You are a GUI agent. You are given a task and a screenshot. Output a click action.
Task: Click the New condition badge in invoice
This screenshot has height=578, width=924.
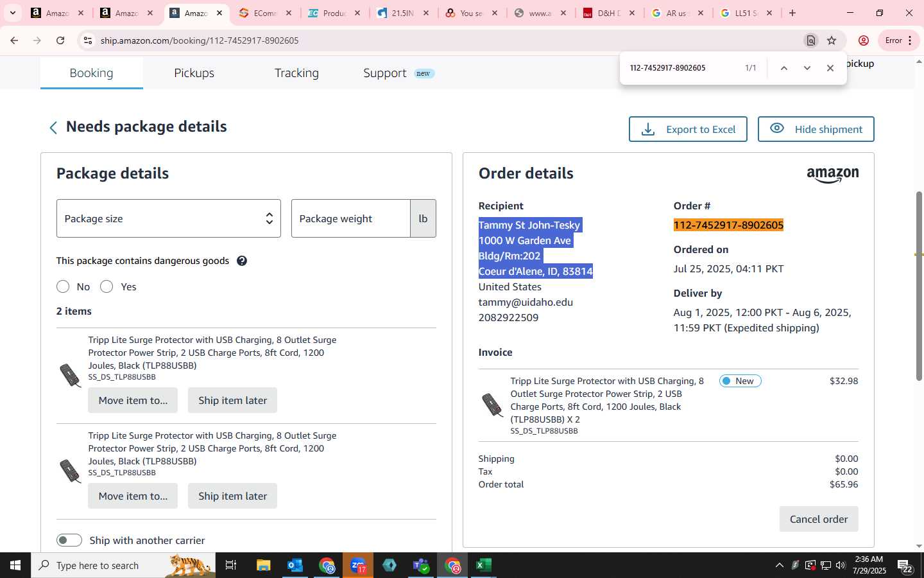740,381
